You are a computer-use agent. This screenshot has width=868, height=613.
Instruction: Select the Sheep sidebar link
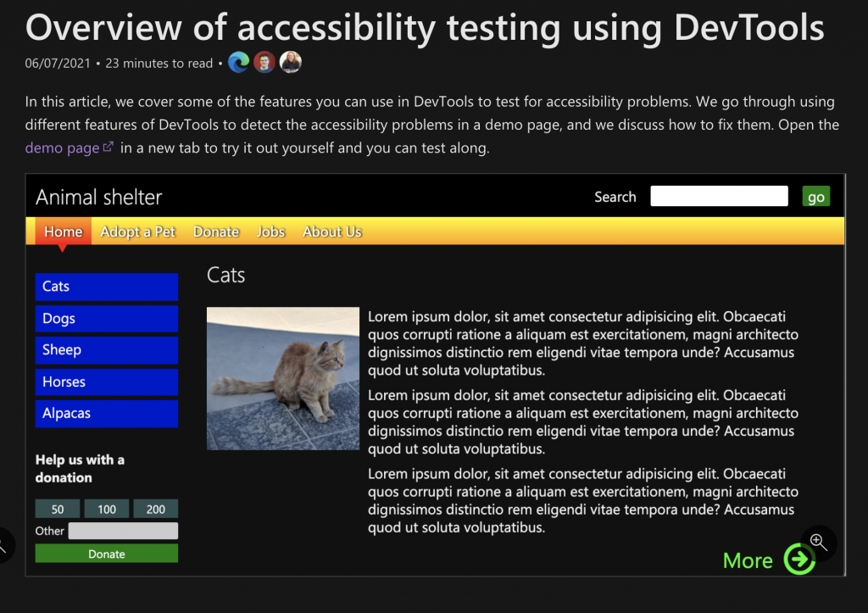[x=107, y=350]
